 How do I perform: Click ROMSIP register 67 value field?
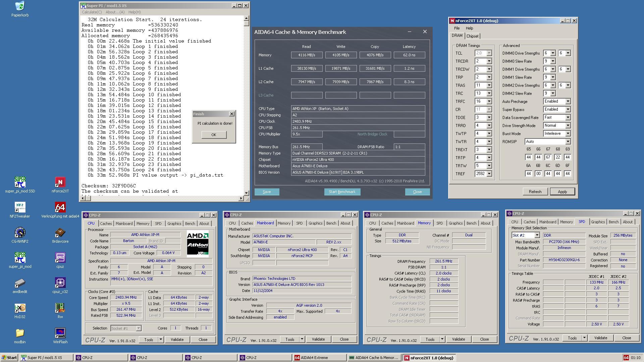[548, 157]
